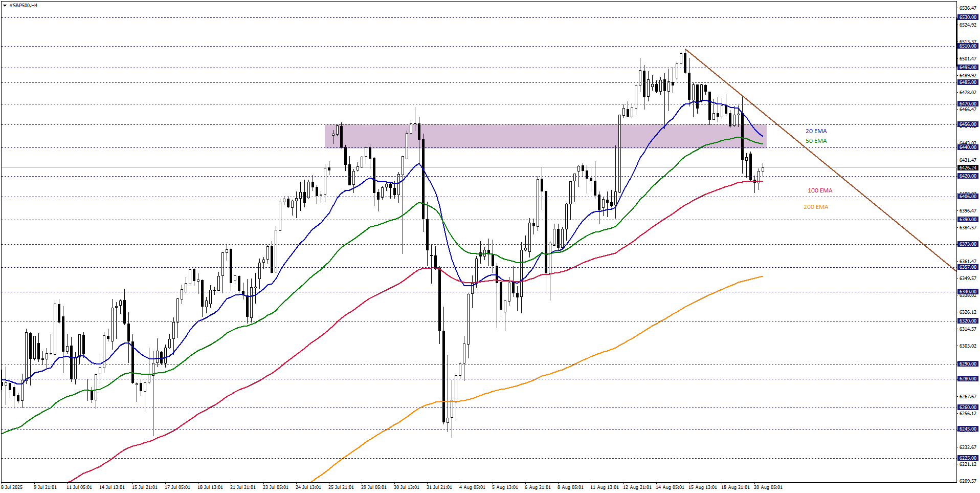Click the 6510.00 horizontal line label
The width and height of the screenshot is (980, 493).
(x=968, y=46)
